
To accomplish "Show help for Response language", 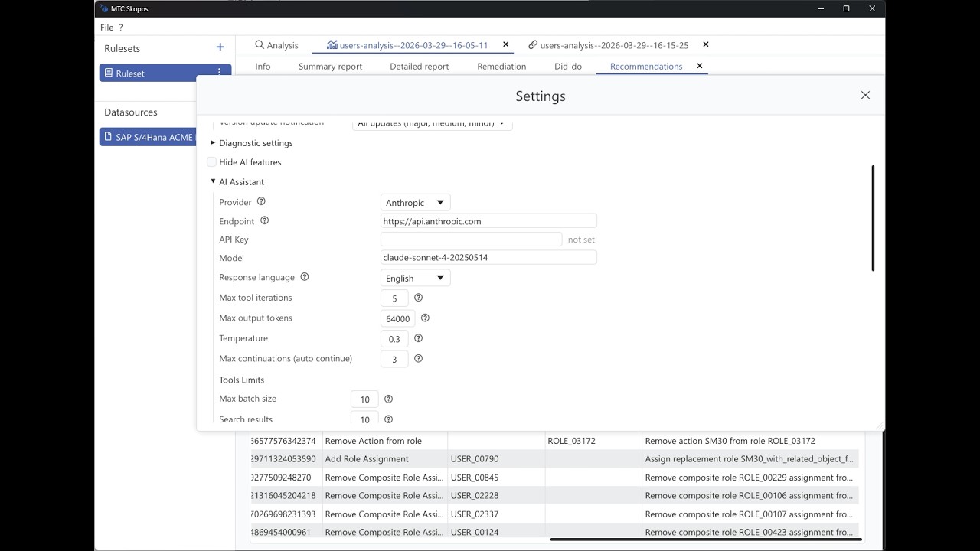I will 305,277.
